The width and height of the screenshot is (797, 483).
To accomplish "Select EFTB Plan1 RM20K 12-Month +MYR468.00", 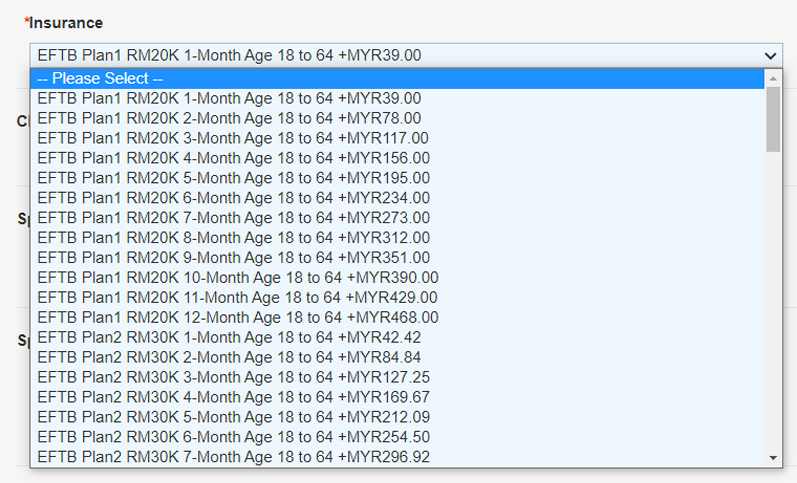I will tap(237, 317).
